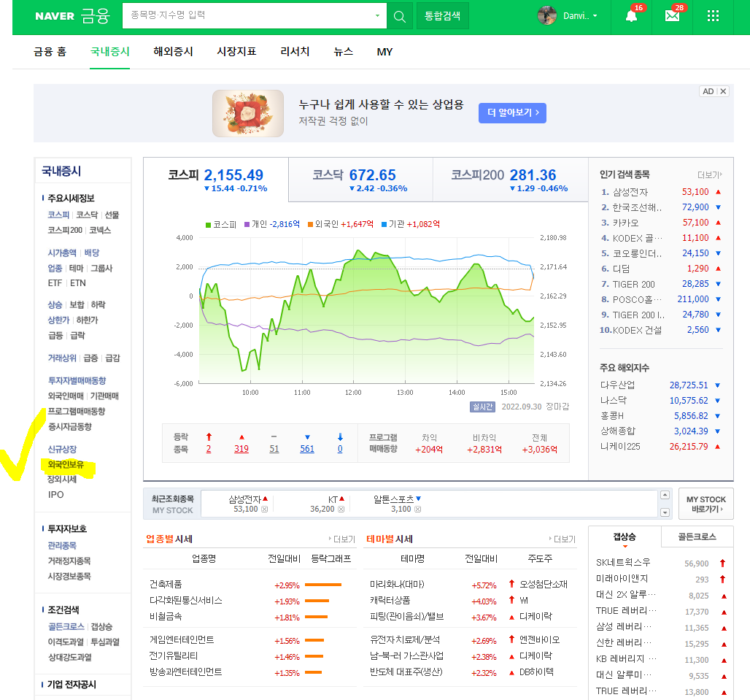The image size is (750, 700).
Task: Open the MY tab
Action: pos(384,52)
